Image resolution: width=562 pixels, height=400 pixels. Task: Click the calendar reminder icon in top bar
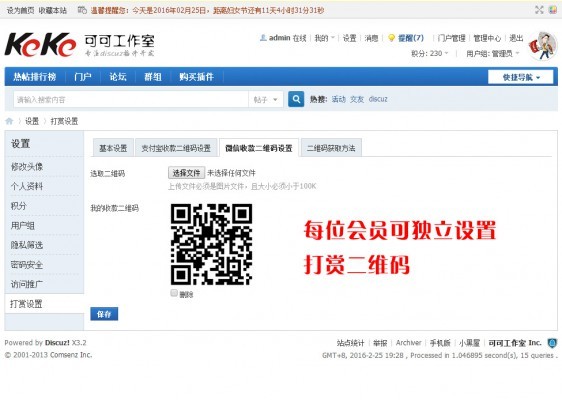pyautogui.click(x=82, y=10)
